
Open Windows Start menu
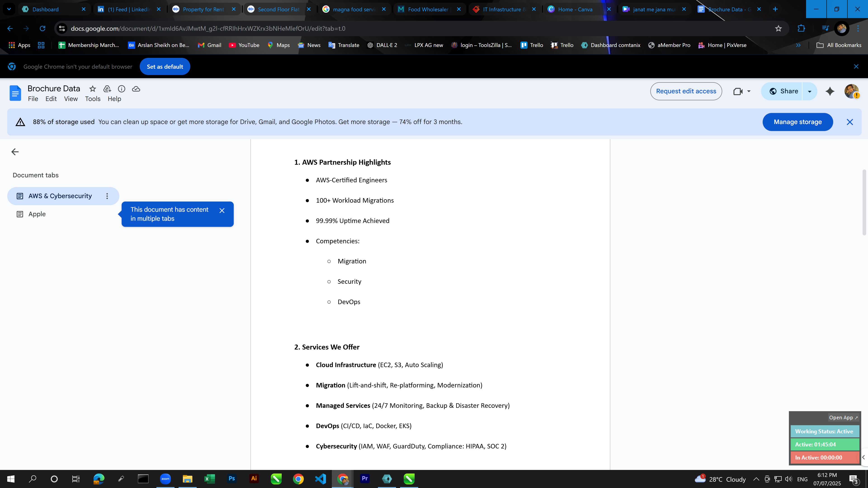11,479
